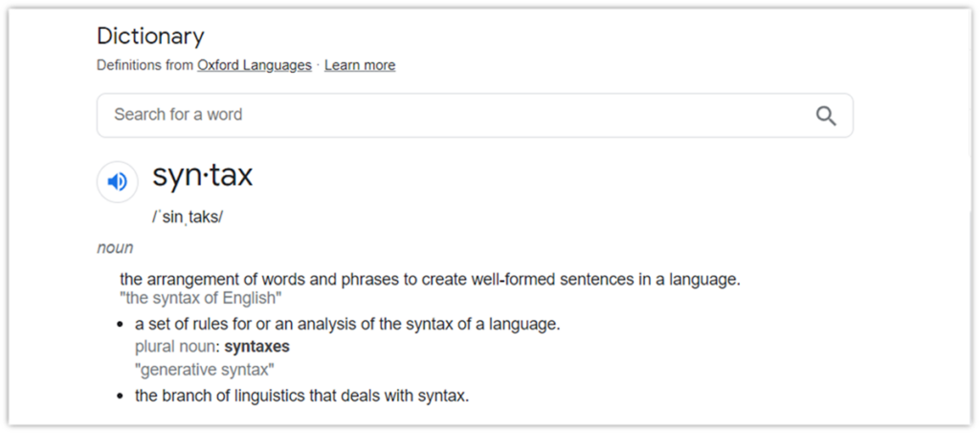
Task: Click the "Definitions from" text
Action: click(x=145, y=65)
